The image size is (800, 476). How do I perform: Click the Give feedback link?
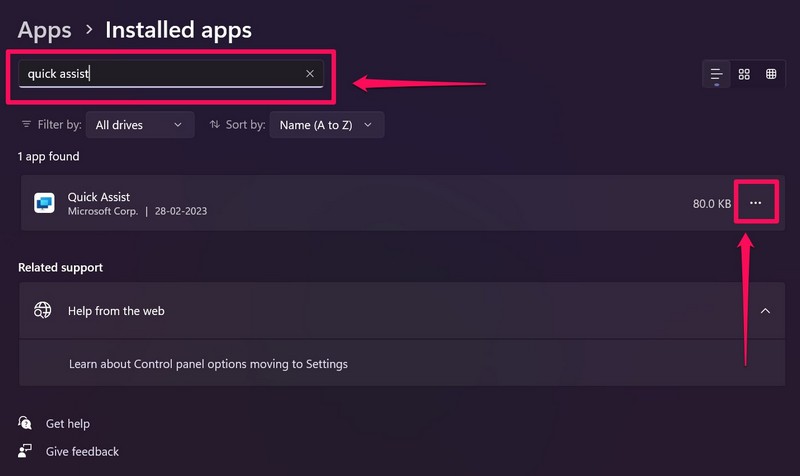(82, 452)
